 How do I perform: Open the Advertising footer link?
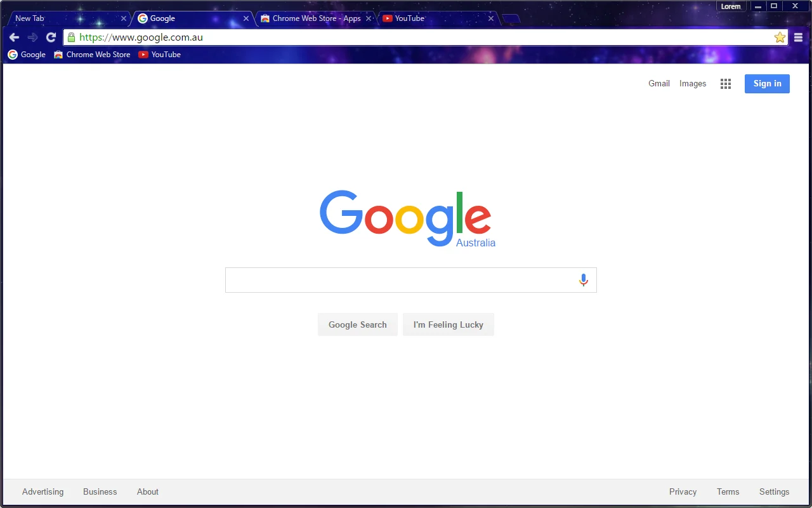[43, 491]
